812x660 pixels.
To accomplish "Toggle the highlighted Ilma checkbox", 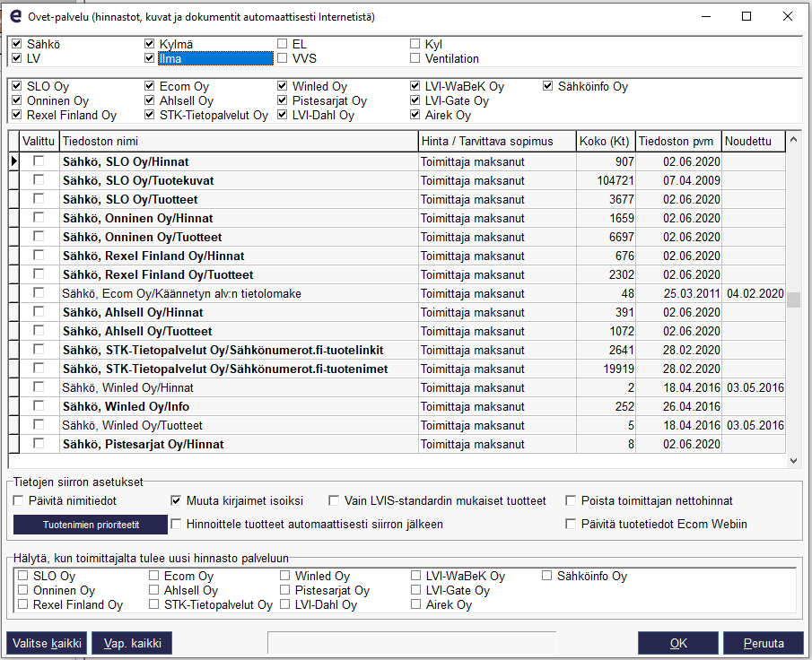I will pos(150,58).
